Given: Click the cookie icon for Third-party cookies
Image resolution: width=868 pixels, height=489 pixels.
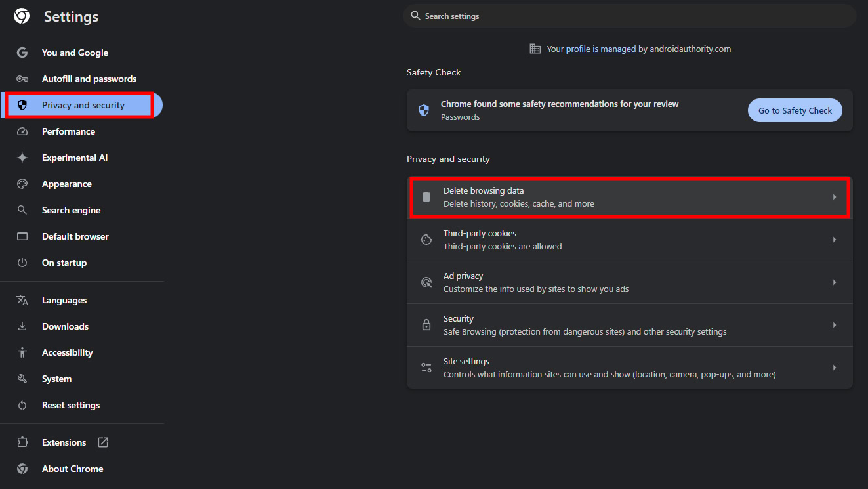Looking at the screenshot, I should (x=426, y=240).
